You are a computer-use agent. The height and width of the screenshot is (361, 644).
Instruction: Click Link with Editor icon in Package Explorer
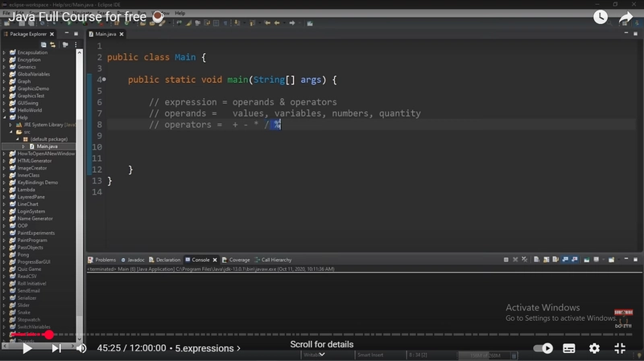52,45
